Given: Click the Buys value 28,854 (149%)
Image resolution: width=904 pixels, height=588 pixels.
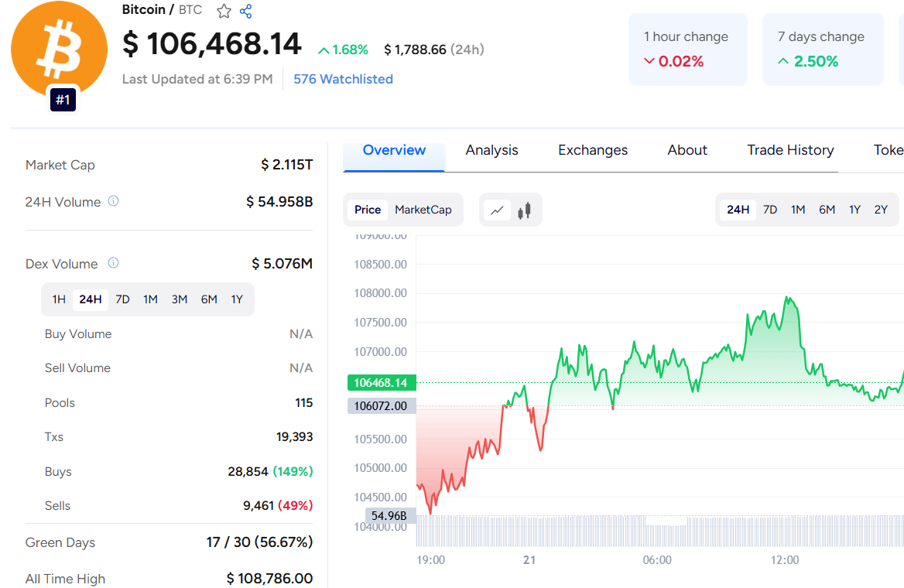Looking at the screenshot, I should [270, 471].
